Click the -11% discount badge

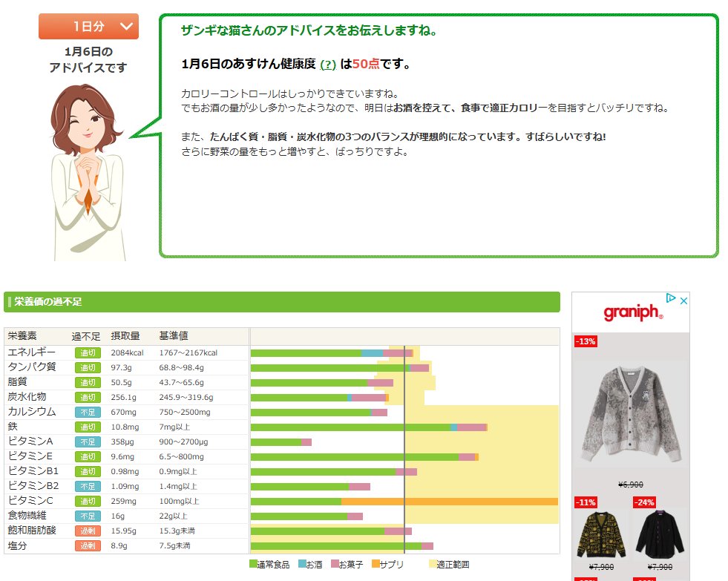pos(586,502)
